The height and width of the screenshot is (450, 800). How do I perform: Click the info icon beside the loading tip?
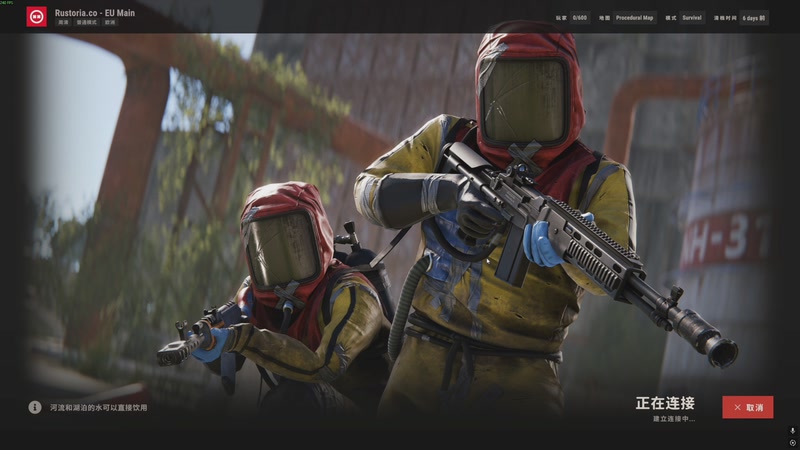tap(35, 407)
